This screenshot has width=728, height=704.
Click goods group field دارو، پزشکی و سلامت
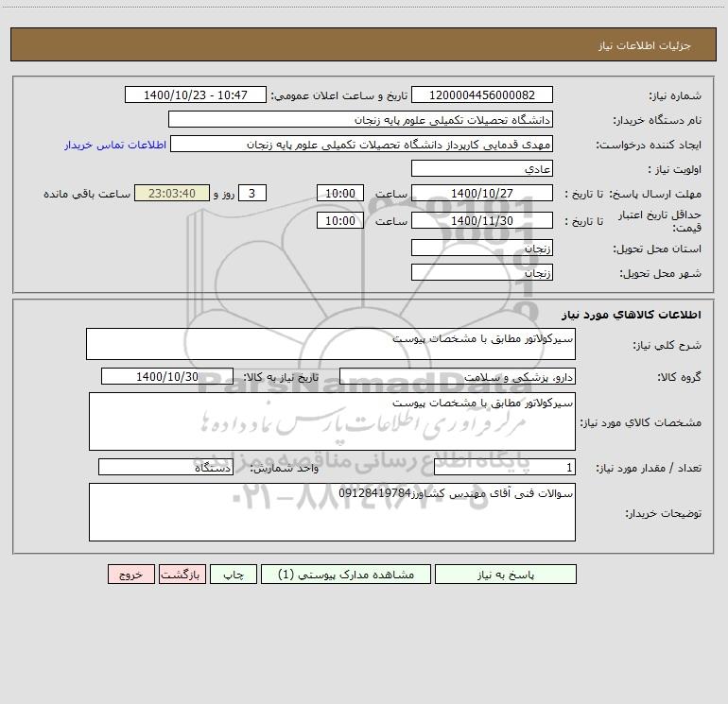(458, 376)
